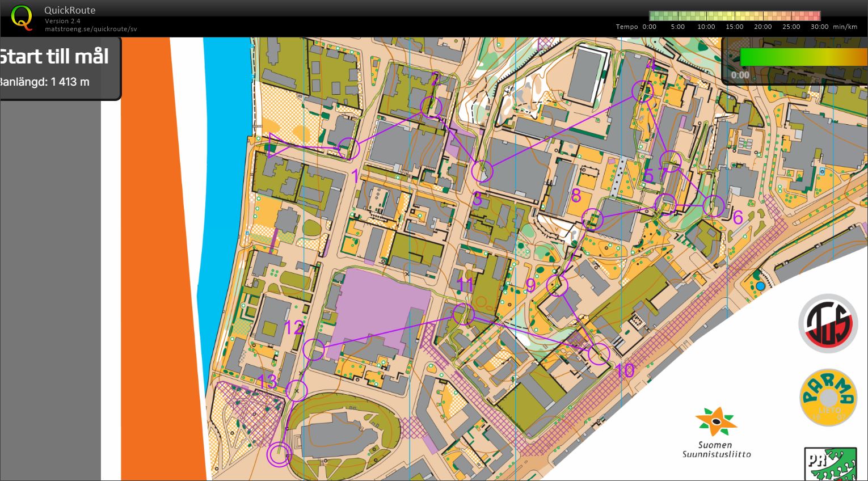This screenshot has height=481, width=868.
Task: Select control circle 3 on the map
Action: (483, 171)
